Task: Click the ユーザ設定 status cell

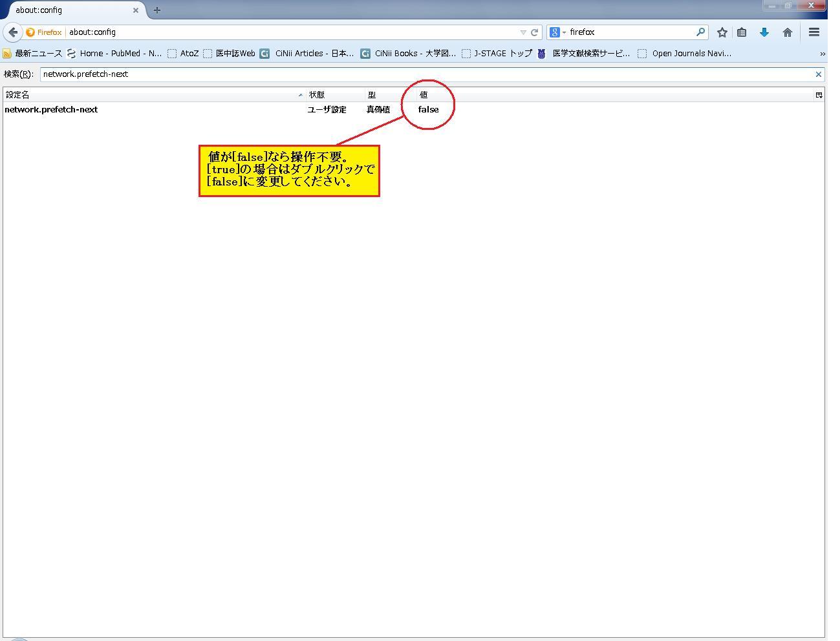Action: click(x=327, y=110)
